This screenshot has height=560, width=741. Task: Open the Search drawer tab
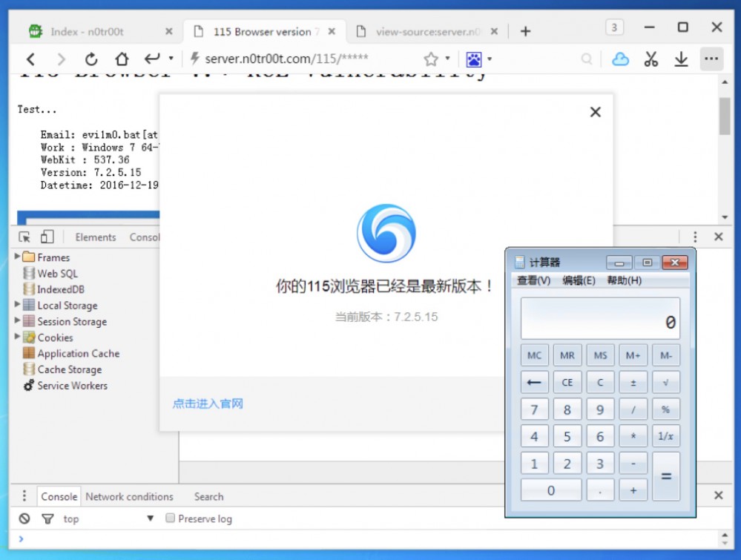tap(208, 497)
